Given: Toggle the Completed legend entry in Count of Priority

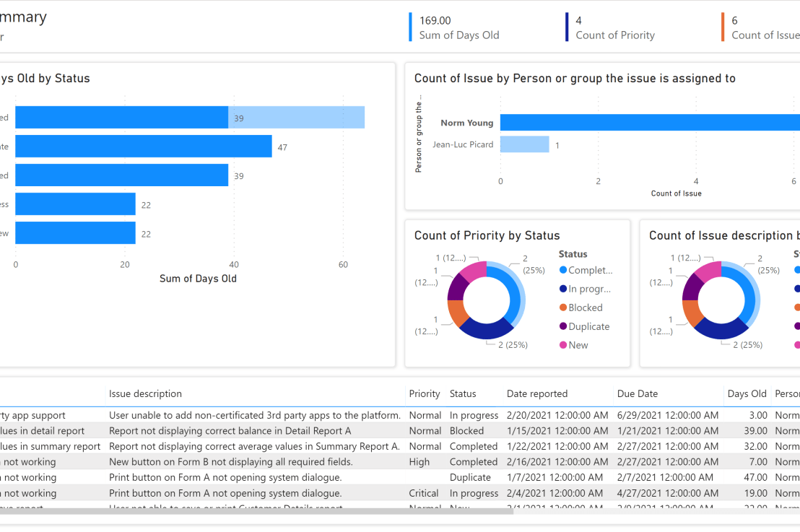Looking at the screenshot, I should pos(588,269).
